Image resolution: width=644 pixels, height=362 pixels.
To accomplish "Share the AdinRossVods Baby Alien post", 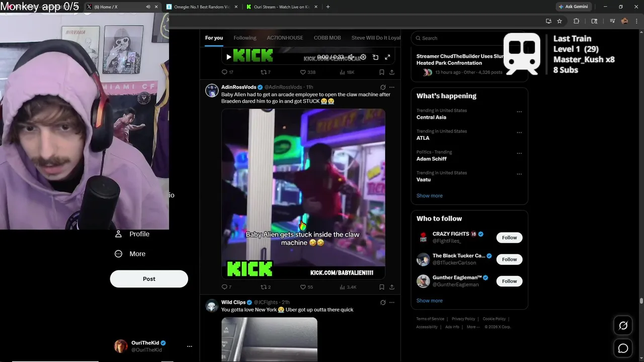I will coord(391,287).
